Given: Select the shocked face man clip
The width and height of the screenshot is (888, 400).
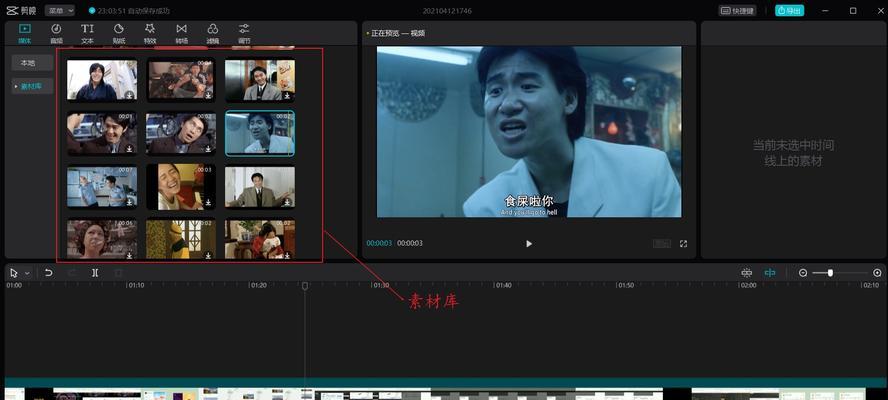Looking at the screenshot, I should [x=181, y=134].
